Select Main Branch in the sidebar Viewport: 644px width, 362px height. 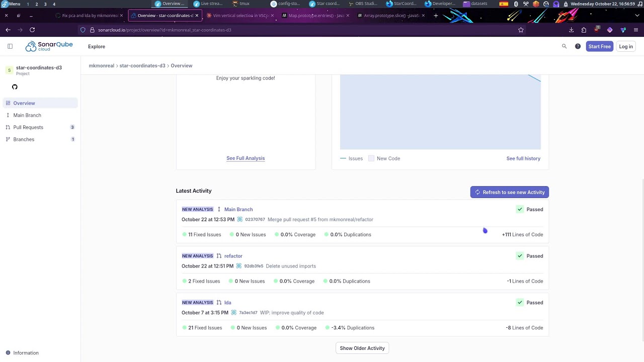pyautogui.click(x=40, y=115)
